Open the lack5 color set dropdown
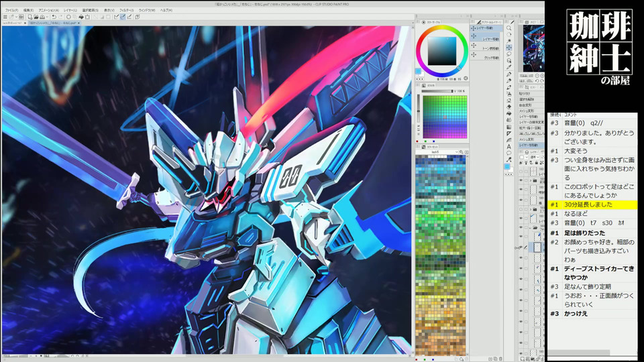The height and width of the screenshot is (362, 644). [437, 152]
